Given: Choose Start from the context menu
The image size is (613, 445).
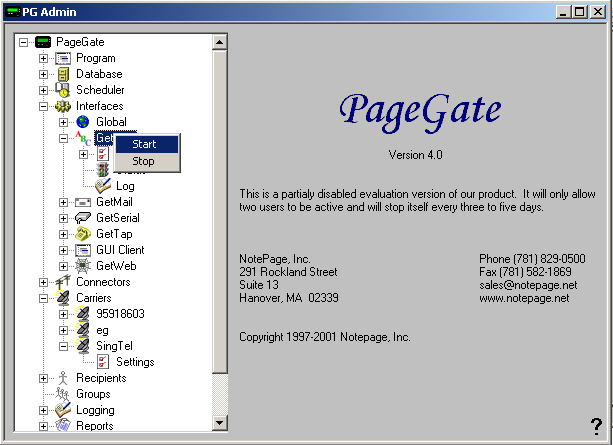Looking at the screenshot, I should click(x=147, y=144).
